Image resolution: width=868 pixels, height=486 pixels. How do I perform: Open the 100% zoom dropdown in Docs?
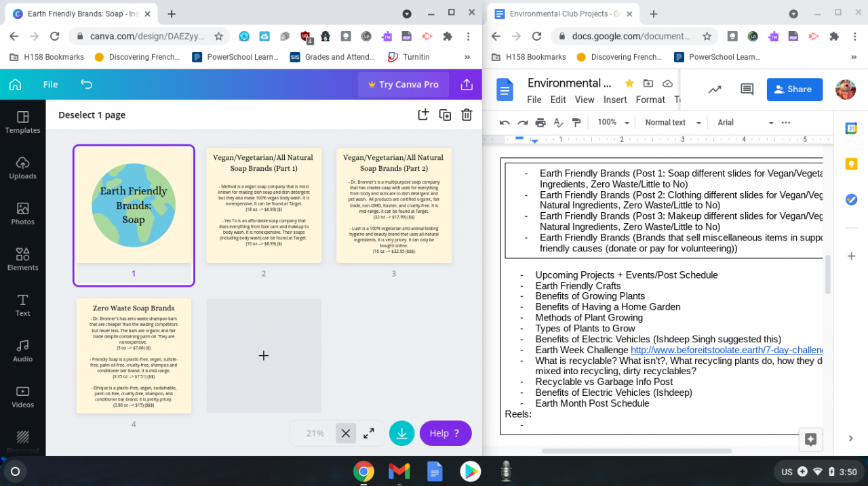(613, 123)
